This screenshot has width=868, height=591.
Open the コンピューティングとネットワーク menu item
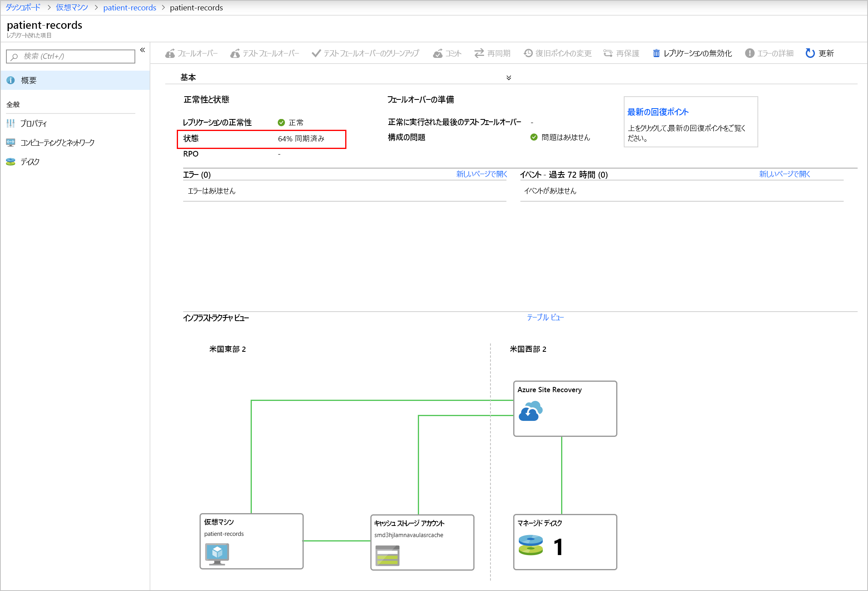[75, 143]
